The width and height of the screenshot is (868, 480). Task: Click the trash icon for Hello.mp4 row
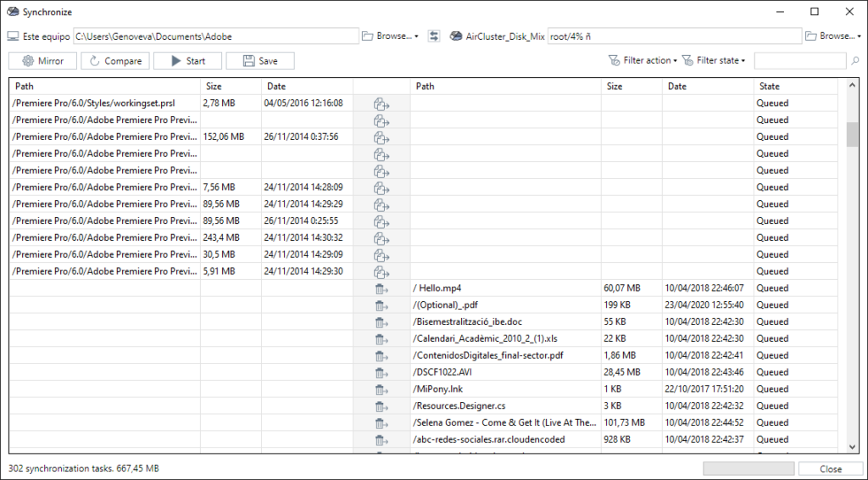pyautogui.click(x=381, y=288)
